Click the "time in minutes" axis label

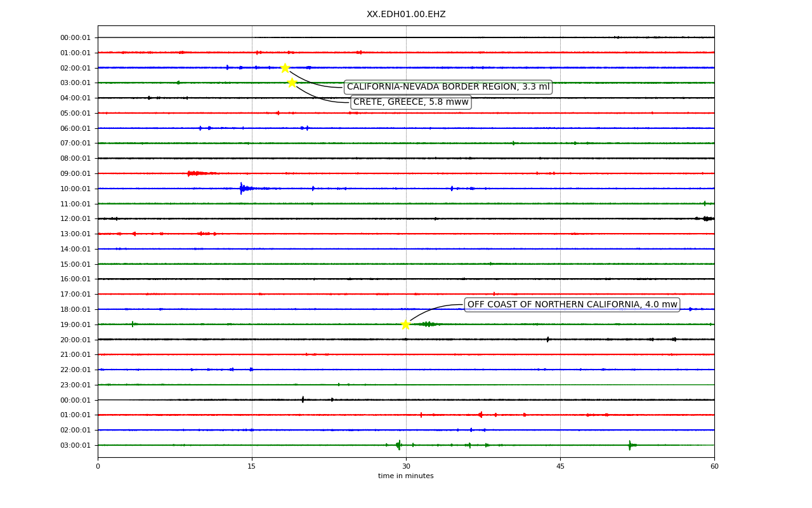point(406,476)
